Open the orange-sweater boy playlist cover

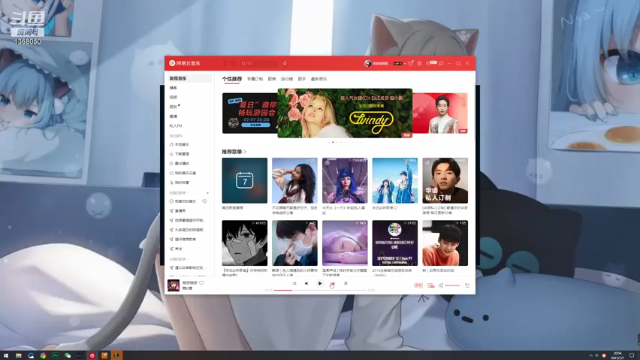445,243
